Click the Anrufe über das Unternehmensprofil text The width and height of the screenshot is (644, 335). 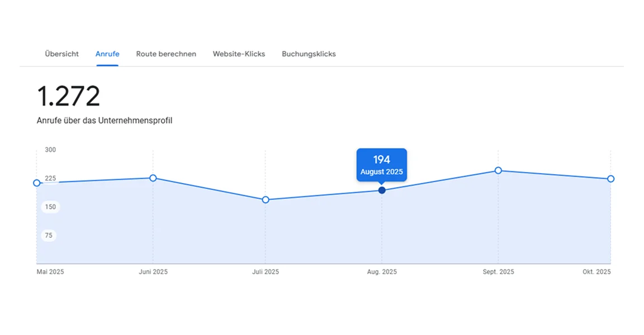105,120
